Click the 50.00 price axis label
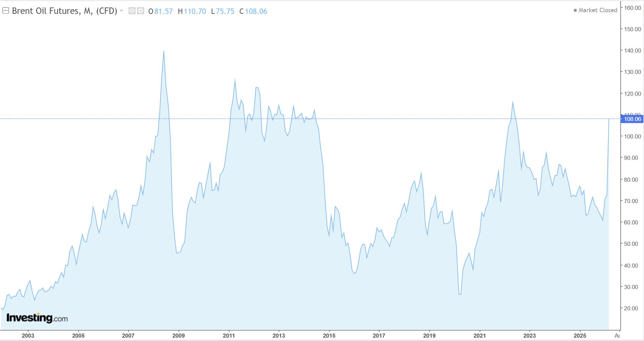 (x=631, y=244)
